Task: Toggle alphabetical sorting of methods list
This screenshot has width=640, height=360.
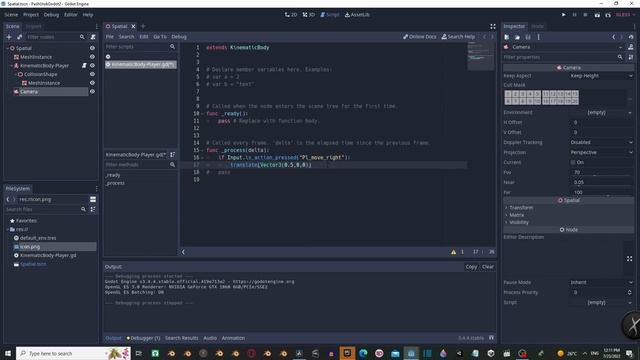Action: [x=172, y=155]
